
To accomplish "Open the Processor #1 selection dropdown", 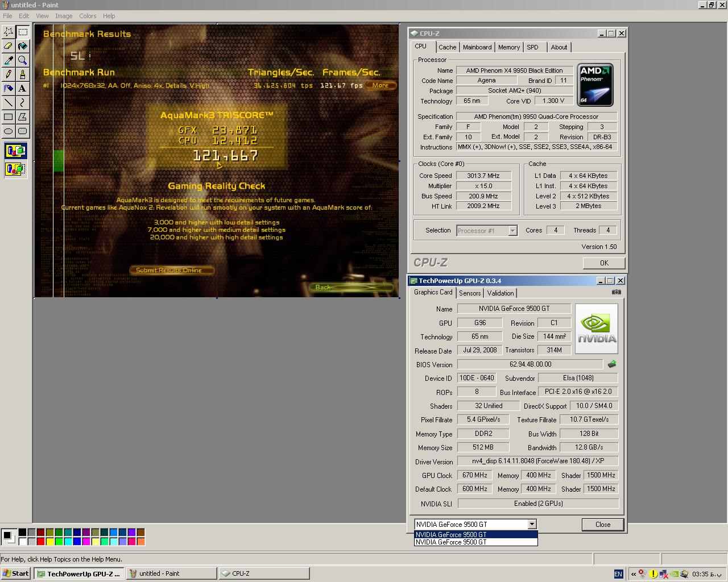I will 512,230.
